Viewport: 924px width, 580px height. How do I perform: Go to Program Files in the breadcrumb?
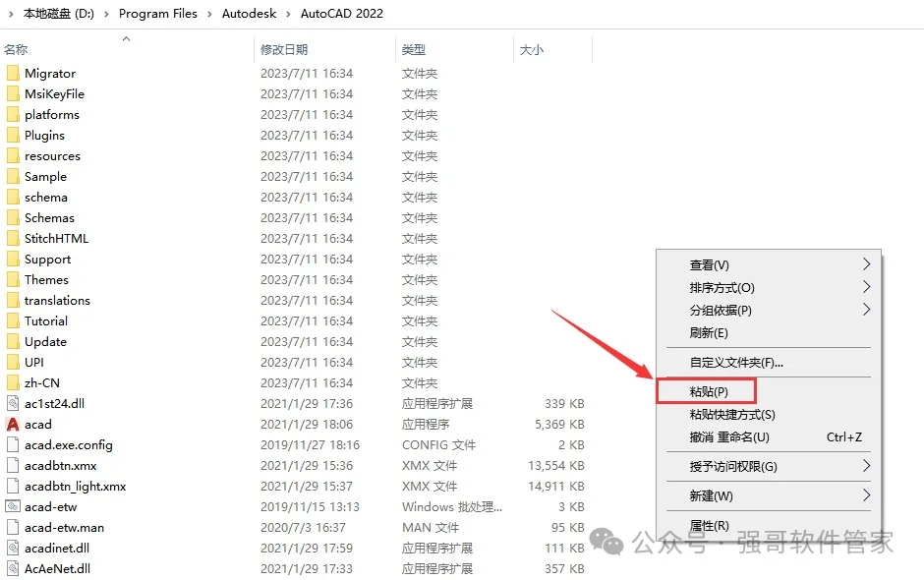pyautogui.click(x=158, y=14)
